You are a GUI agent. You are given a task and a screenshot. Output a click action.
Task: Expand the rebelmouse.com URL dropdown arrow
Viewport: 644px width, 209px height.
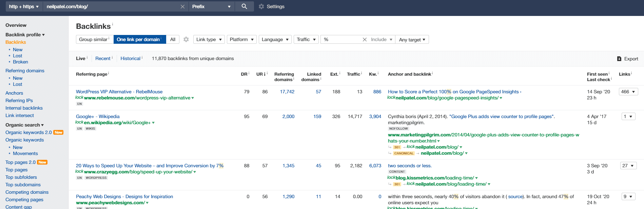click(x=193, y=98)
